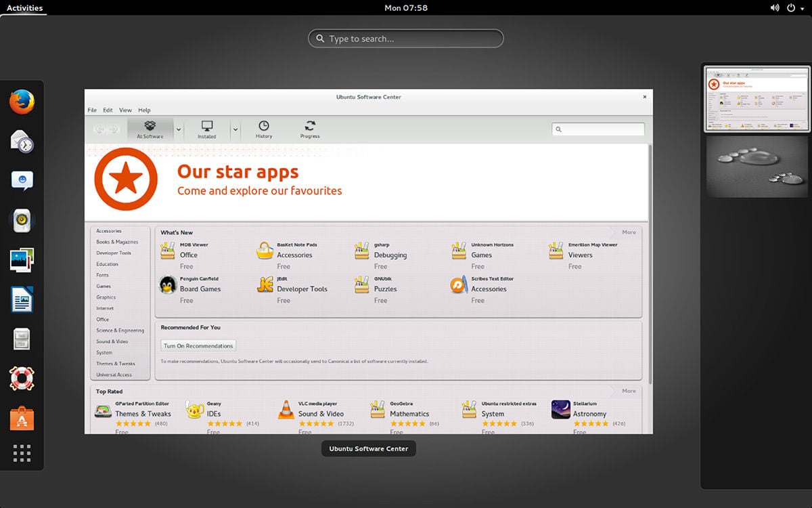This screenshot has width=812, height=508.
Task: Click Activities in the top bar
Action: click(24, 8)
